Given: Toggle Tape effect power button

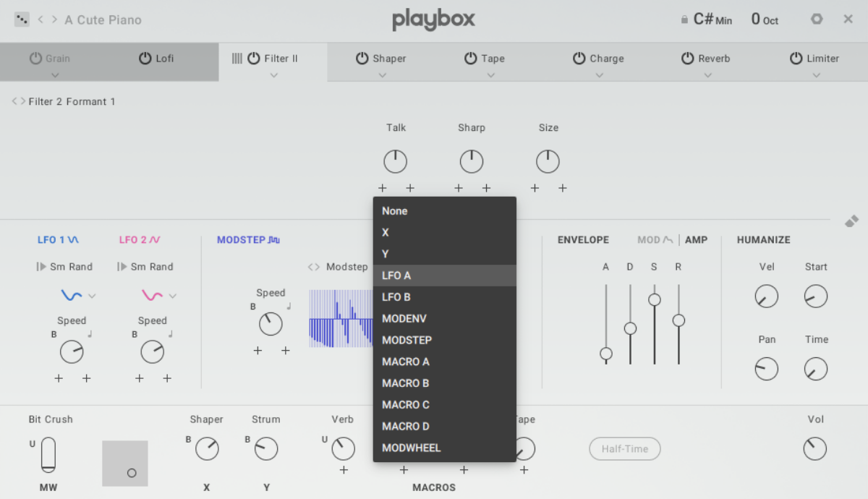Looking at the screenshot, I should [x=471, y=59].
